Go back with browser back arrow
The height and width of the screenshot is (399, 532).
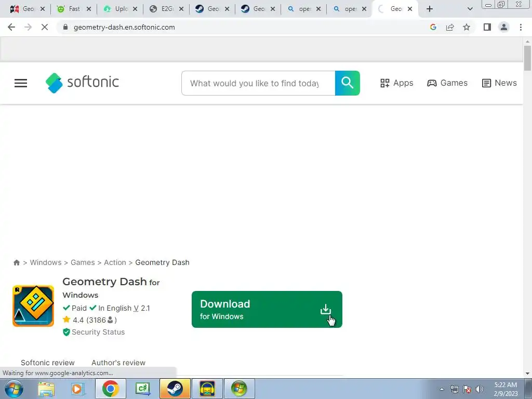11,27
